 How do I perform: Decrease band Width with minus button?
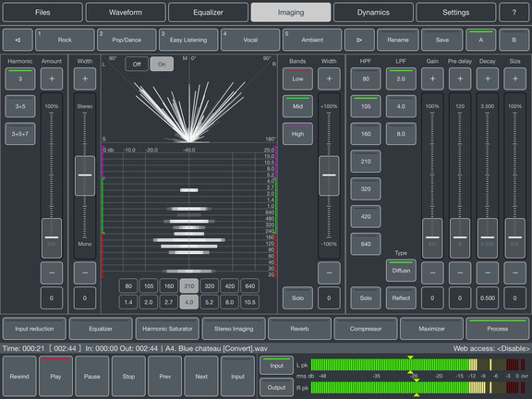tap(329, 272)
